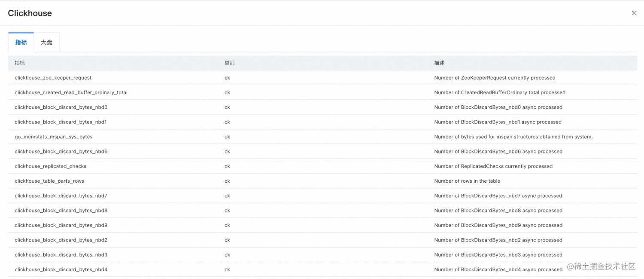Click description 'Number of BlockDiscardBytes_nbd7 async processed'
Screen dimensions: 644x279
(x=498, y=196)
